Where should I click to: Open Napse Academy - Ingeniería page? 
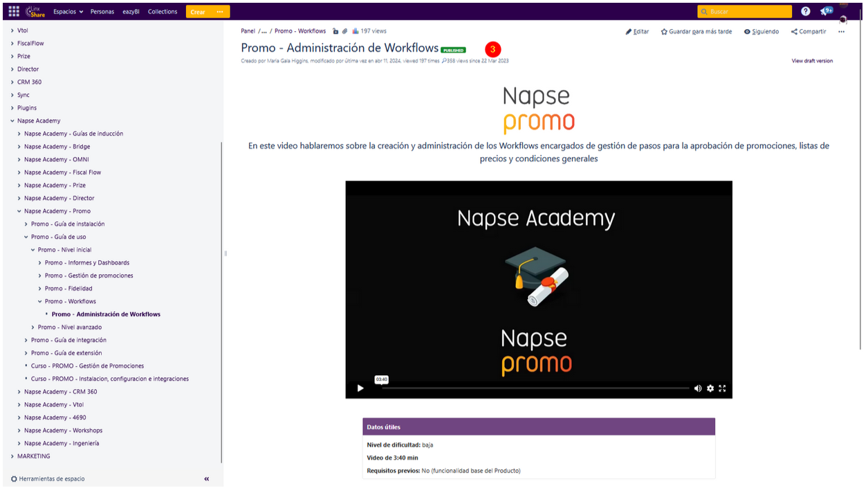click(62, 443)
